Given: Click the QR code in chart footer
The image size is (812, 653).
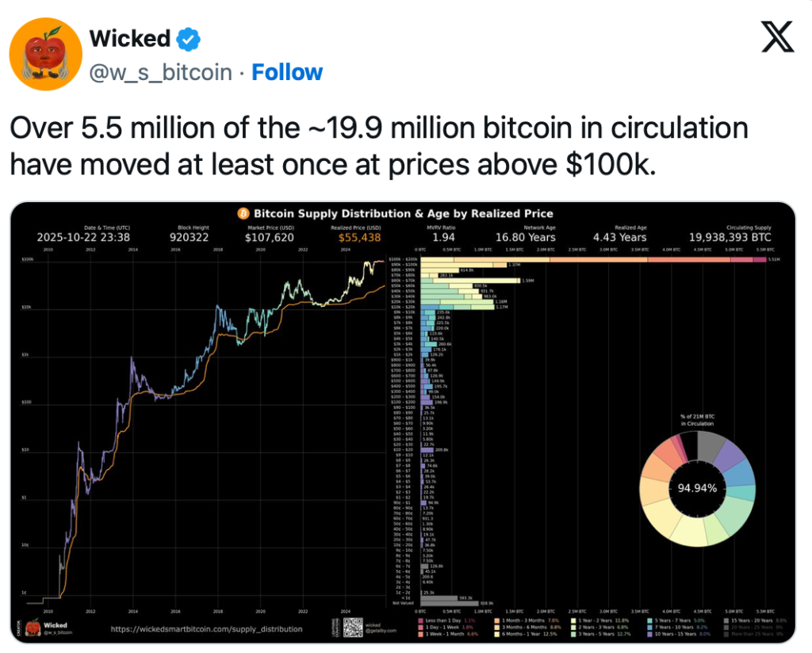Looking at the screenshot, I should click(351, 627).
